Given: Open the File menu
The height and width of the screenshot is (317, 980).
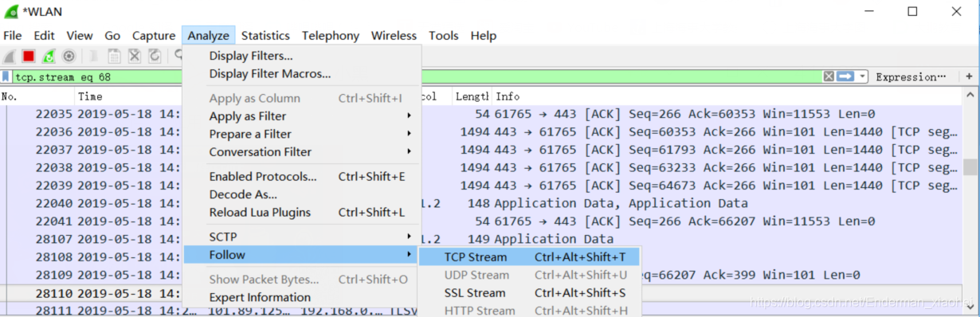Looking at the screenshot, I should click(x=12, y=35).
